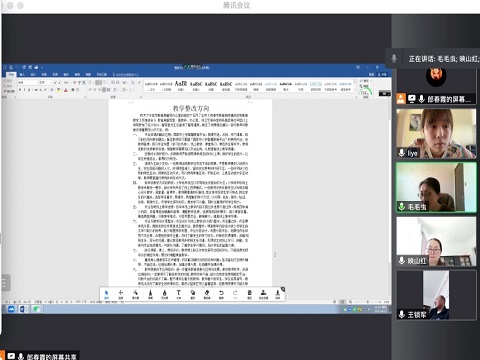480x360 pixels.
Task: Toggle italic formatting in Word ribbon
Action: click(x=25, y=90)
